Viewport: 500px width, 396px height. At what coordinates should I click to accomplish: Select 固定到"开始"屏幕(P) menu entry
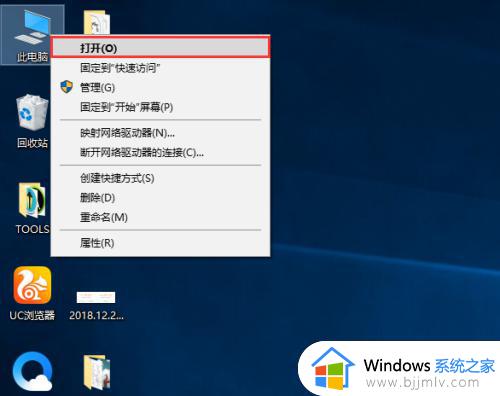click(160, 107)
